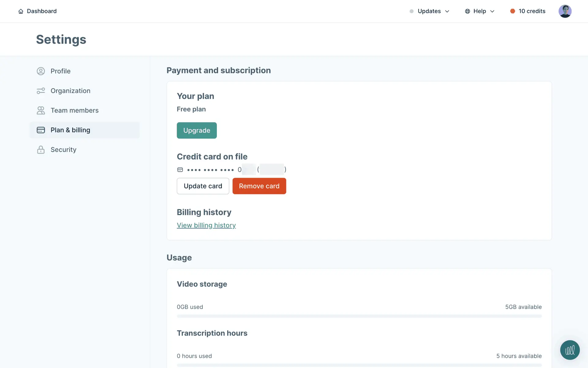Click the Update card button

(x=203, y=186)
